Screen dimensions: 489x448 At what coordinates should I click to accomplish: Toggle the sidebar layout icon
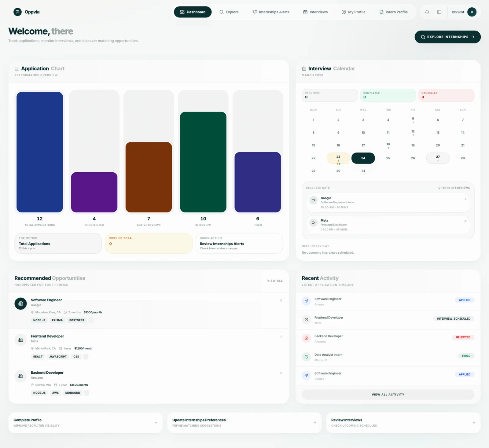tap(439, 12)
